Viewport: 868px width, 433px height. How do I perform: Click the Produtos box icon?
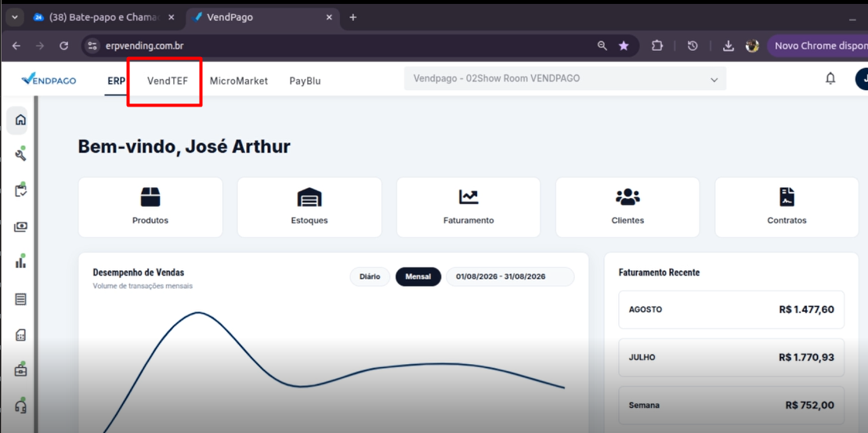coord(150,197)
